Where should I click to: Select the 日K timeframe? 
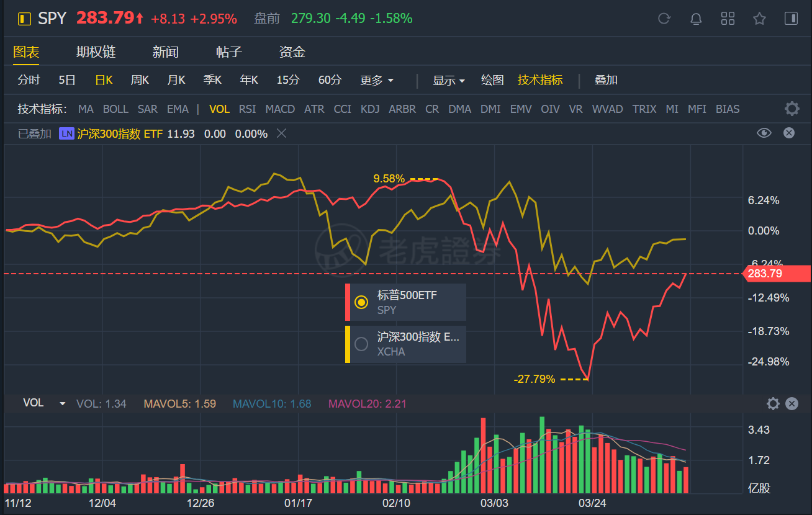click(x=104, y=80)
